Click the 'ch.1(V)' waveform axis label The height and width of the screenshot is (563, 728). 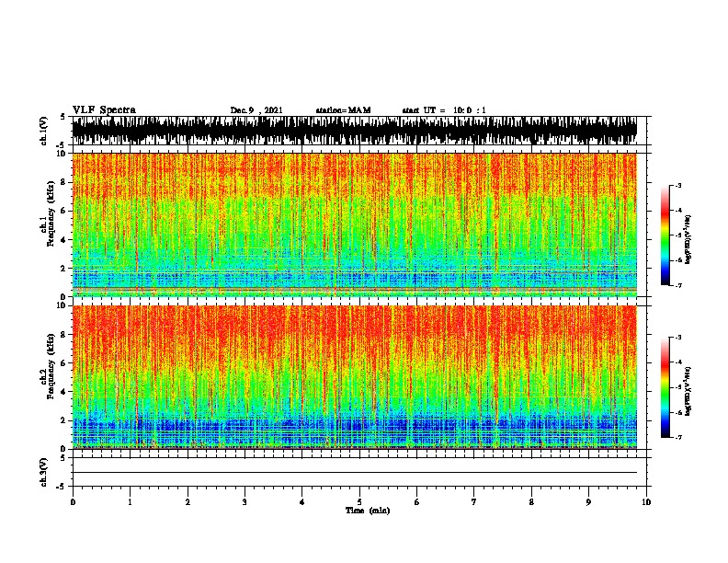pyautogui.click(x=43, y=131)
